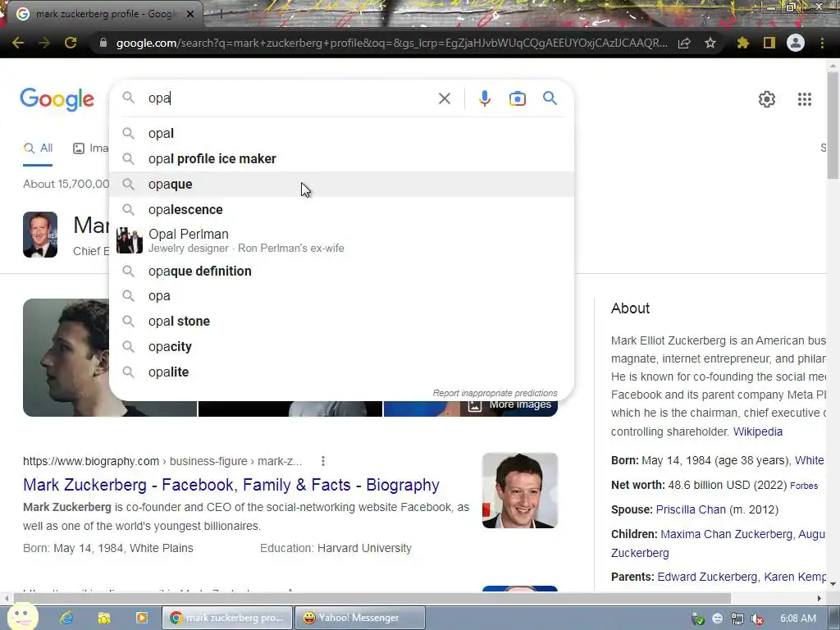Click the More images button
This screenshot has width=840, height=630.
click(509, 405)
